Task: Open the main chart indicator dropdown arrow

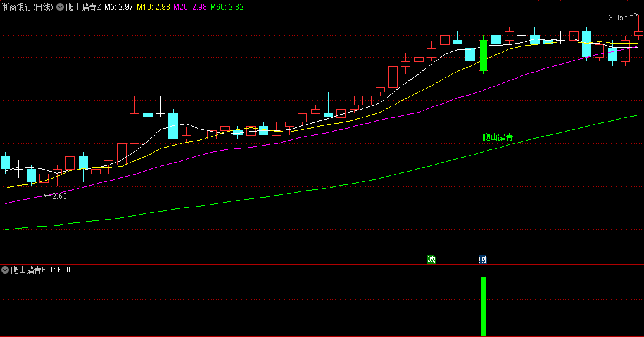Action: (x=60, y=7)
